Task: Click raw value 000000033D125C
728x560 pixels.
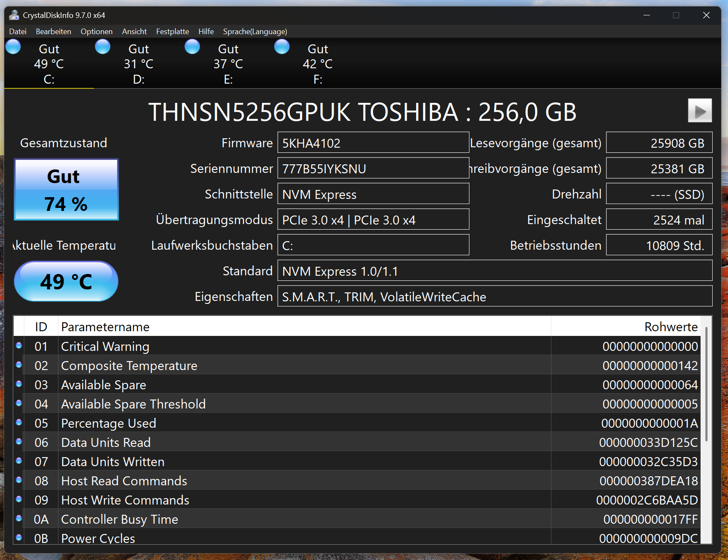Action: click(x=648, y=442)
